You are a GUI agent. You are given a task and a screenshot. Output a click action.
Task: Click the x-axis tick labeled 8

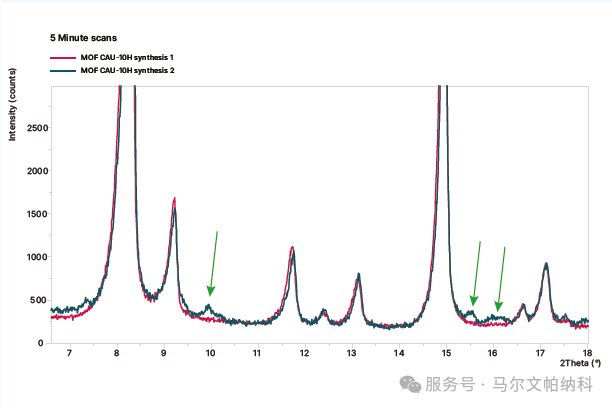tap(117, 354)
